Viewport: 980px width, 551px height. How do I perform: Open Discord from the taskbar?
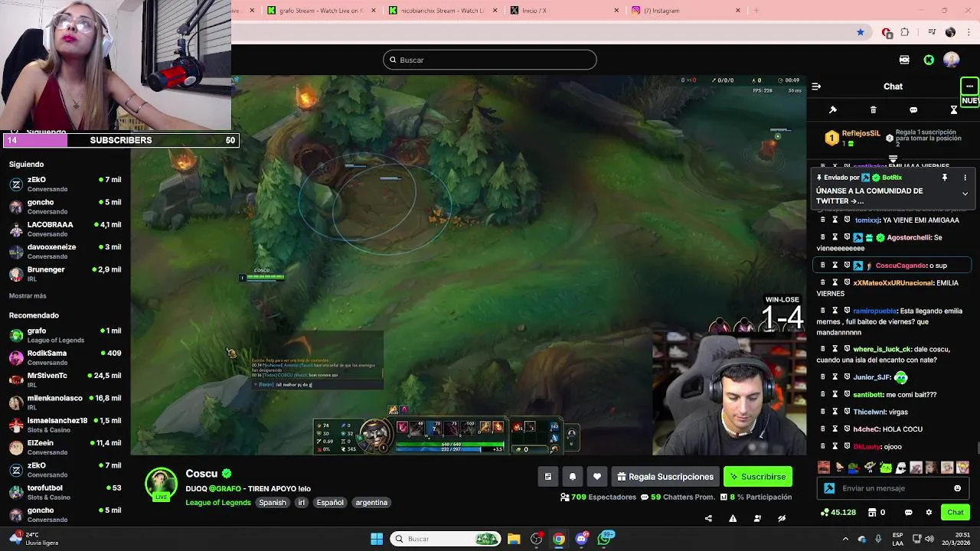click(x=582, y=539)
